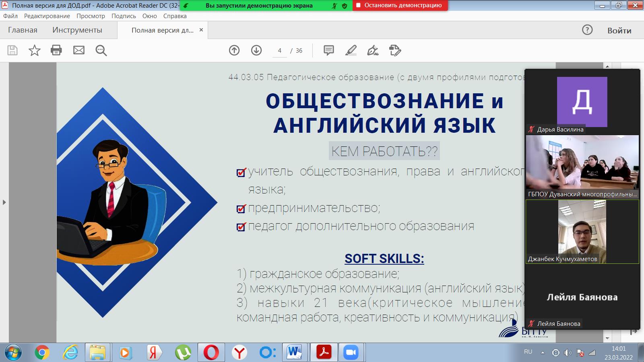Add a sticky note comment
This screenshot has height=362, width=644.
[x=329, y=50]
